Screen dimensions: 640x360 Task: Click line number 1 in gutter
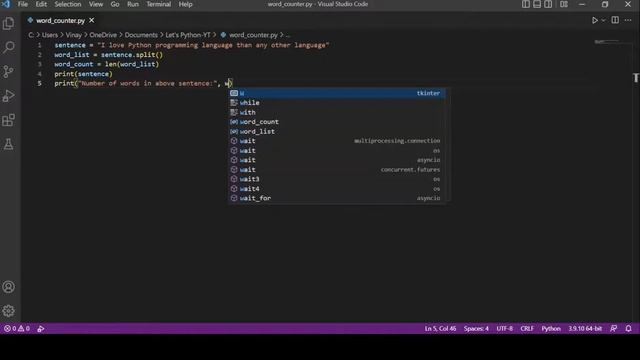pos(40,45)
